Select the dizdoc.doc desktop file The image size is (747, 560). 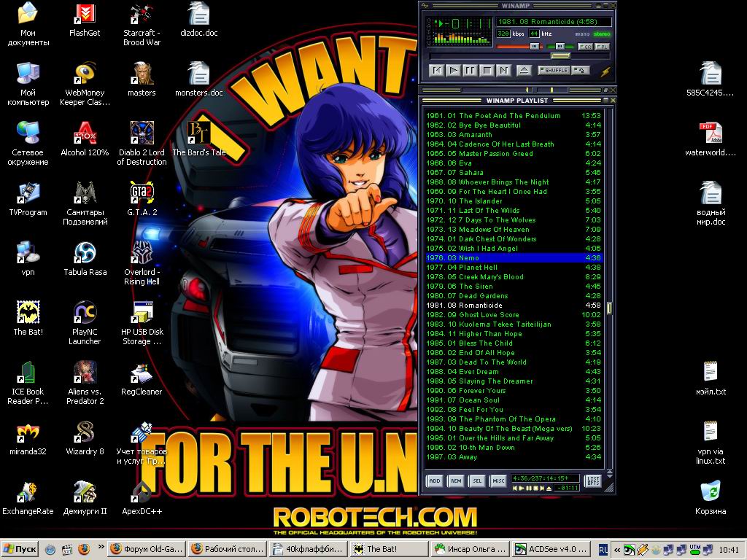(199, 20)
